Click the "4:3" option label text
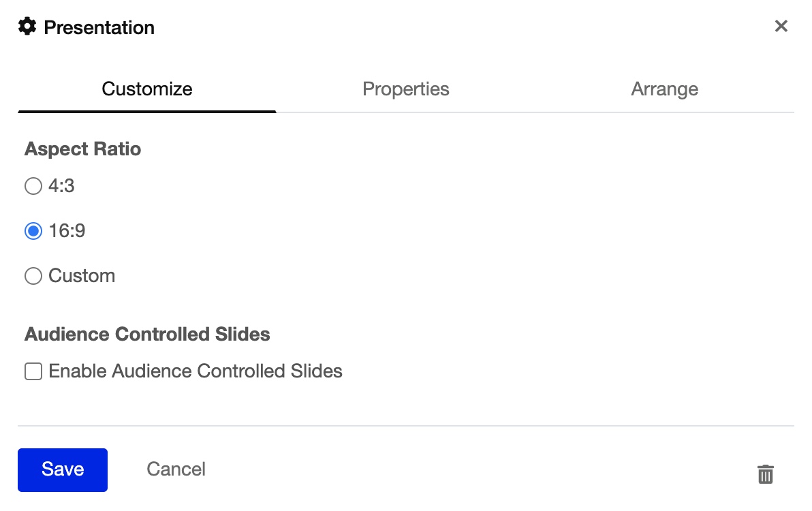 coord(62,186)
